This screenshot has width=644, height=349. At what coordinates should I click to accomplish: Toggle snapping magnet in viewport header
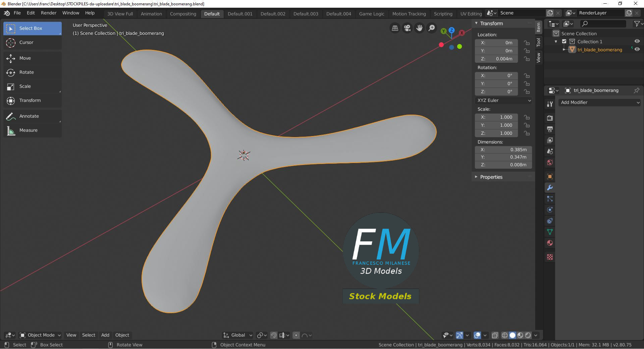274,335
